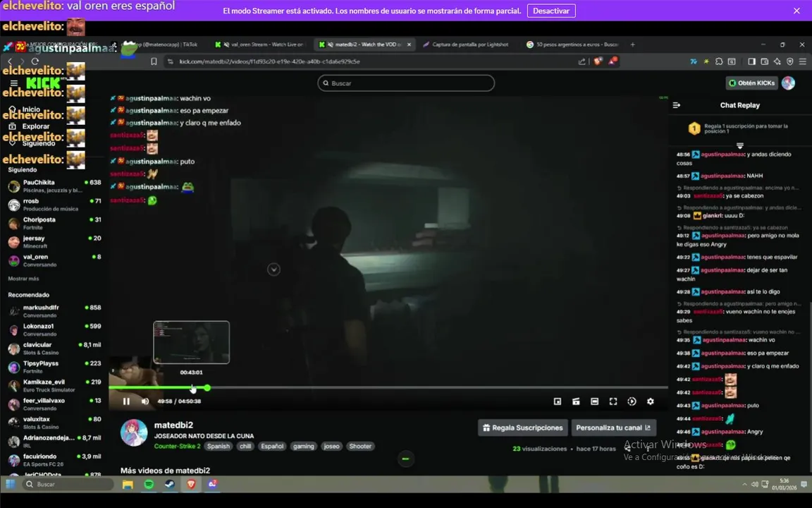Go to Explorar in Kick sidebar
Image resolution: width=812 pixels, height=508 pixels.
pos(30,126)
